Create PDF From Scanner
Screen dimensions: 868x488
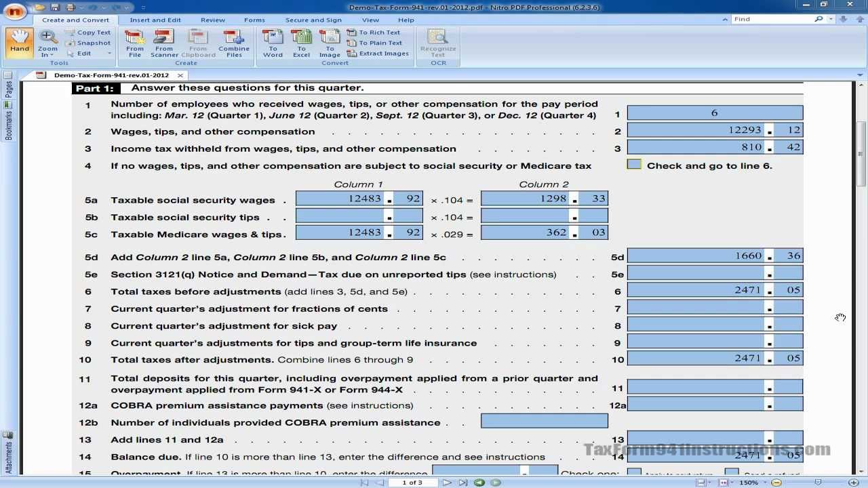164,43
